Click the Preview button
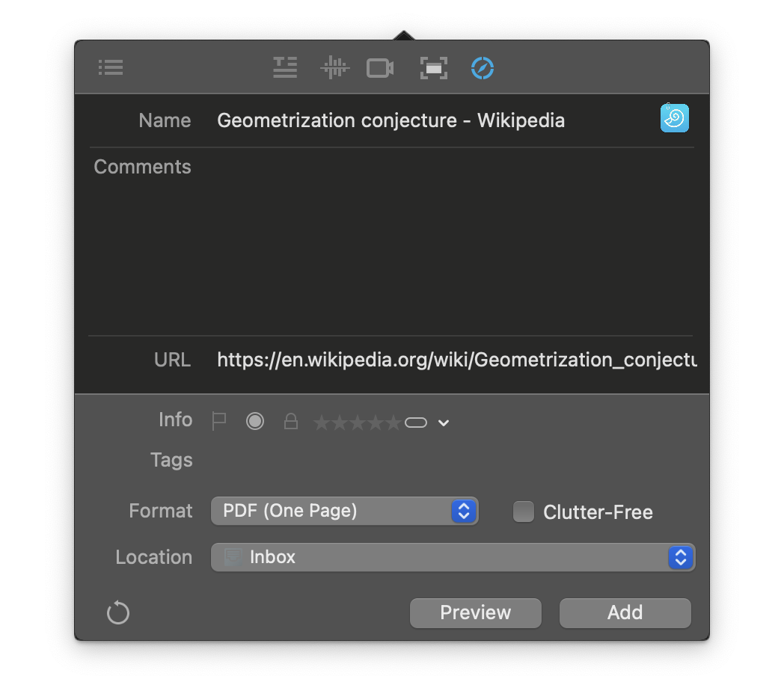 [x=475, y=612]
